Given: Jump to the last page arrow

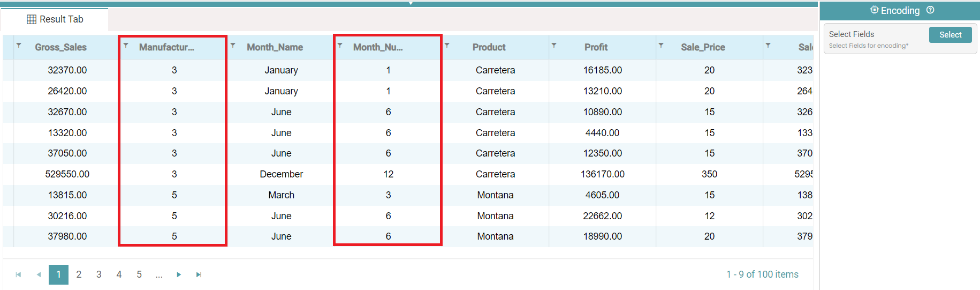Looking at the screenshot, I should pos(199,274).
